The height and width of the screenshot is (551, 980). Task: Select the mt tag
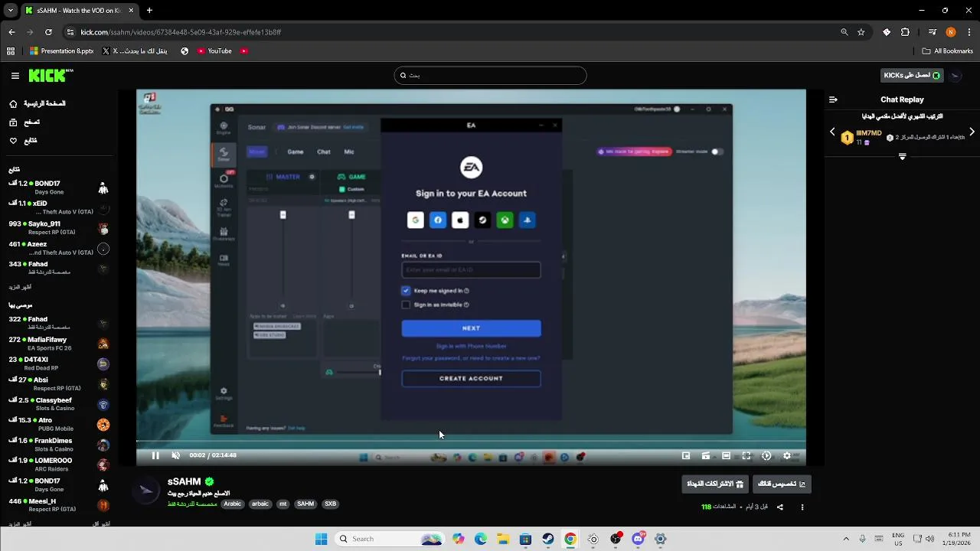click(x=283, y=504)
